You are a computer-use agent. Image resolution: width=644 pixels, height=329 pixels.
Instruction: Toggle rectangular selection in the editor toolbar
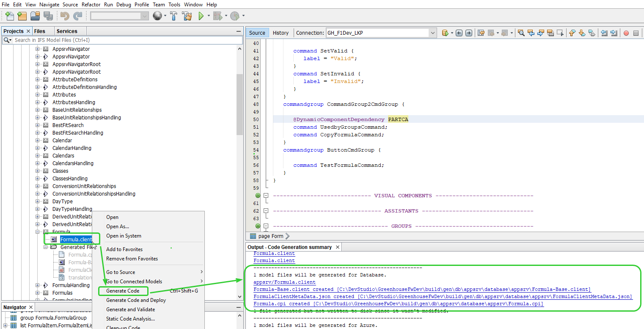[560, 33]
